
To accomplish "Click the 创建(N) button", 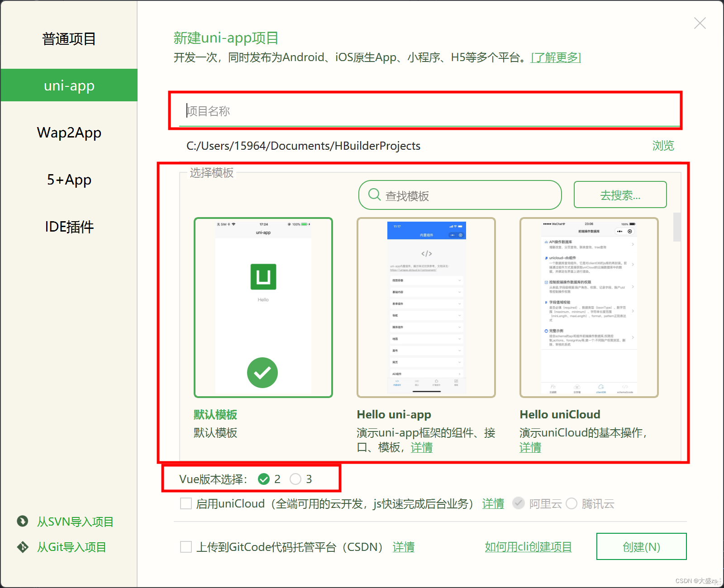I will point(641,546).
